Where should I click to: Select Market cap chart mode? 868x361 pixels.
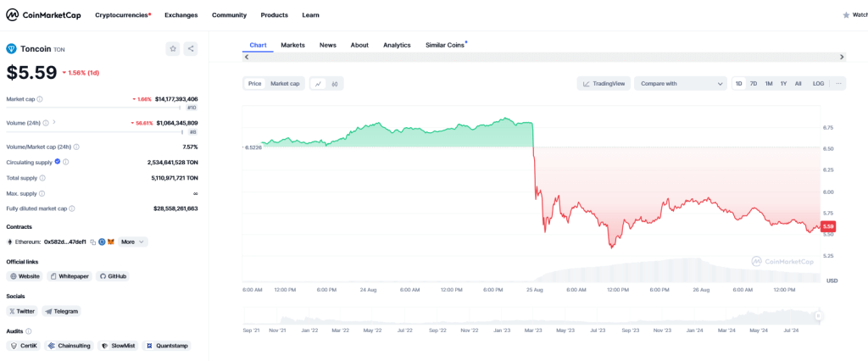coord(285,84)
